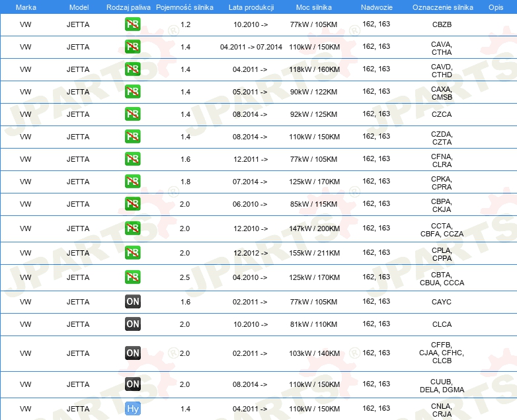Click production range 04.2011 -> 07.2014
The height and width of the screenshot is (420, 517).
tap(251, 47)
